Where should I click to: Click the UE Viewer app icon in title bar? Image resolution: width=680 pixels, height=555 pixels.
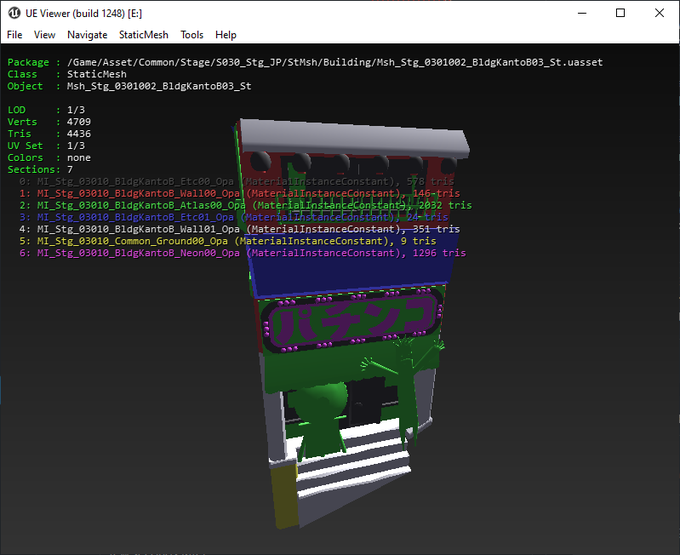point(15,13)
